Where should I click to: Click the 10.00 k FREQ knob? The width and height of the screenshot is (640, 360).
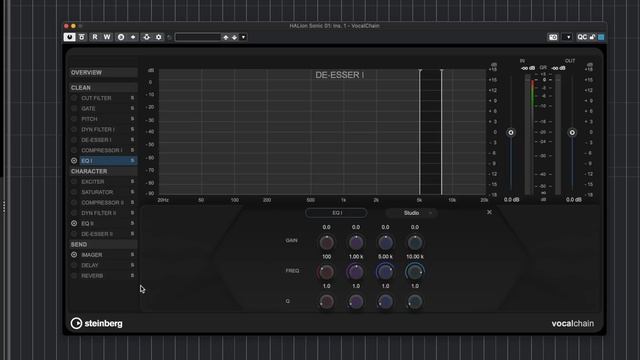(x=415, y=272)
